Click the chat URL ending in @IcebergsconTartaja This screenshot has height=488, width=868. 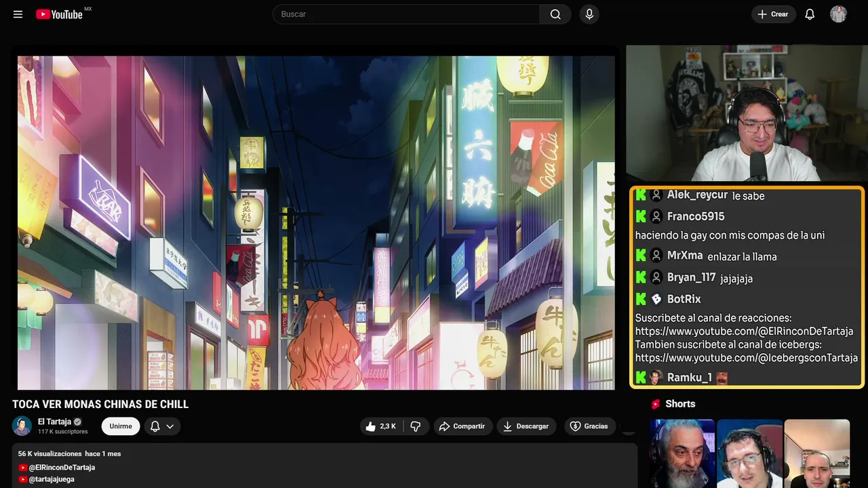(747, 358)
